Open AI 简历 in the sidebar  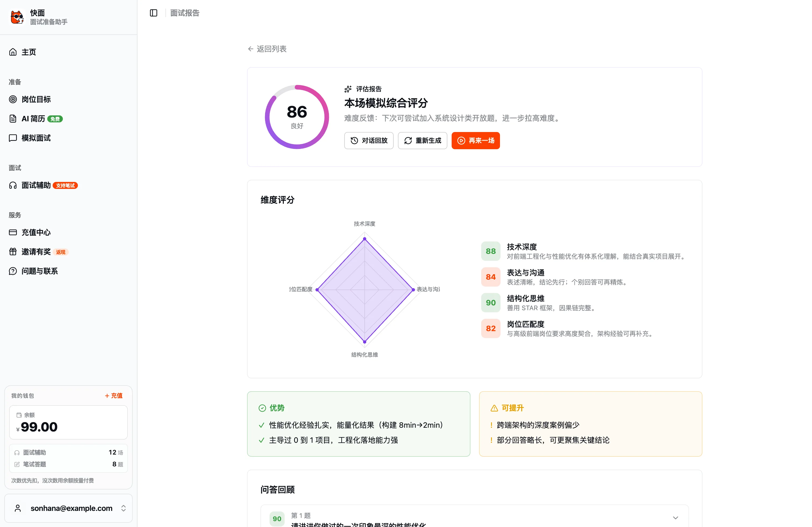pos(68,119)
